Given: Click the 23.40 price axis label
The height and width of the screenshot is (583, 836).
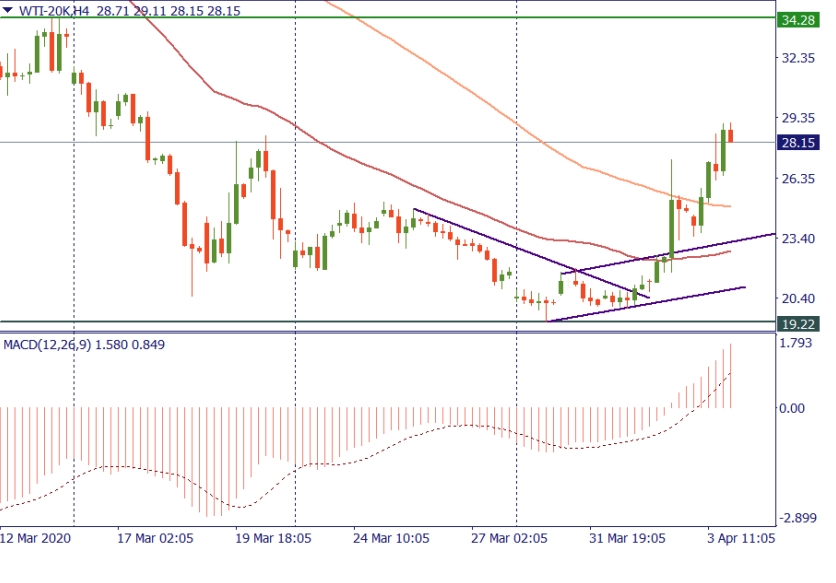Looking at the screenshot, I should 798,239.
